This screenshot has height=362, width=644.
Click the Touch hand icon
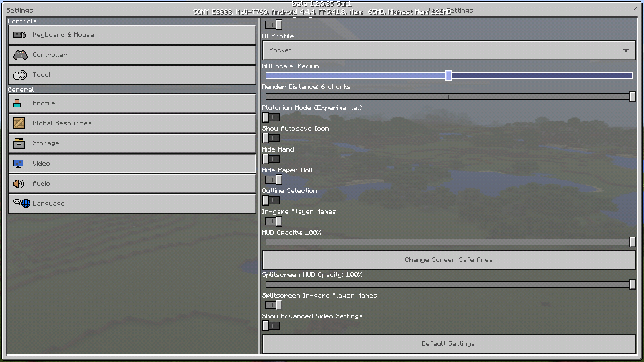[x=20, y=75]
